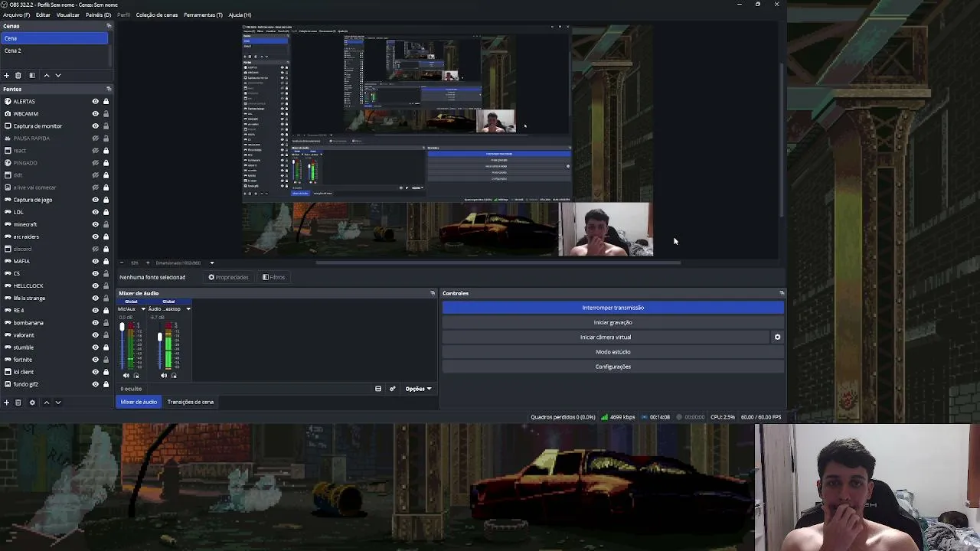The height and width of the screenshot is (551, 980).
Task: Move source down in Fontes toolbar
Action: point(58,402)
